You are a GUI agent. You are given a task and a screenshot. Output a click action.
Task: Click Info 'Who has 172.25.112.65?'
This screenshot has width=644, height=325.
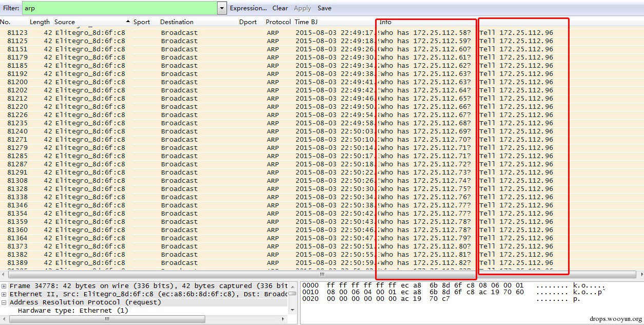pos(425,99)
